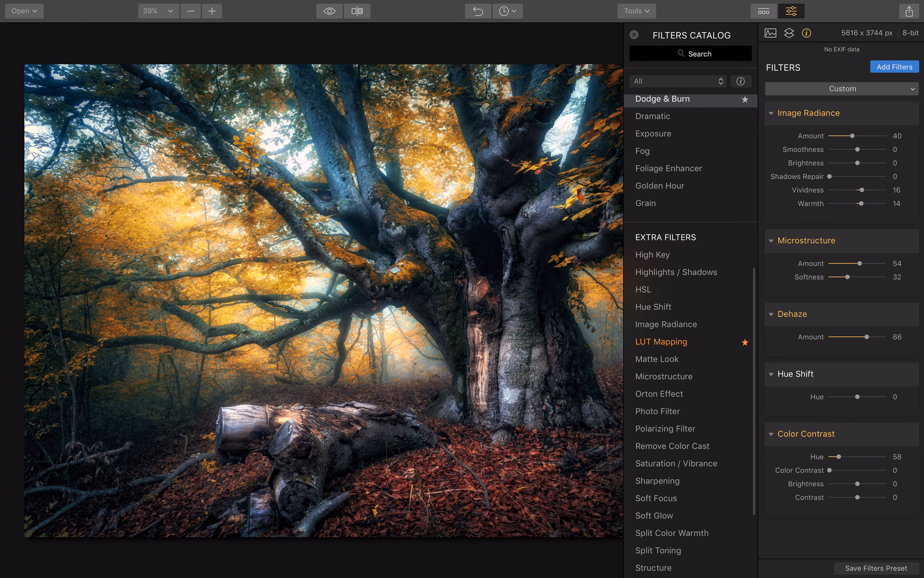Show the filmstrip view

point(763,11)
